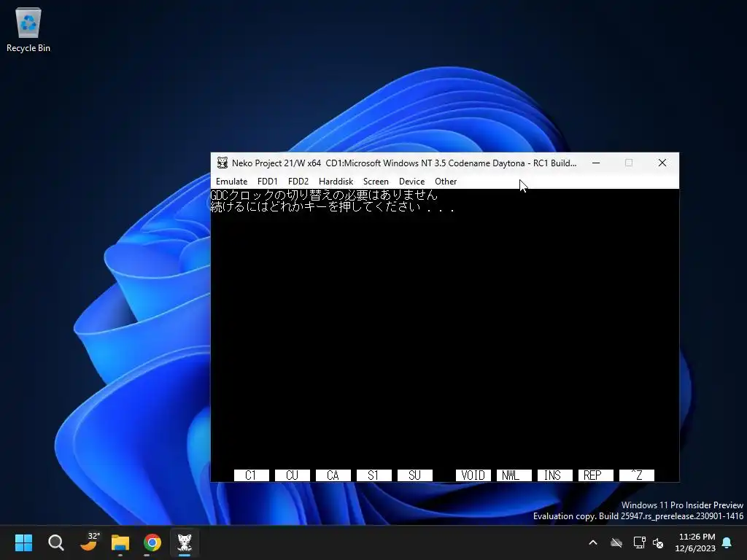Open the Device menu
747x560 pixels.
[411, 182]
